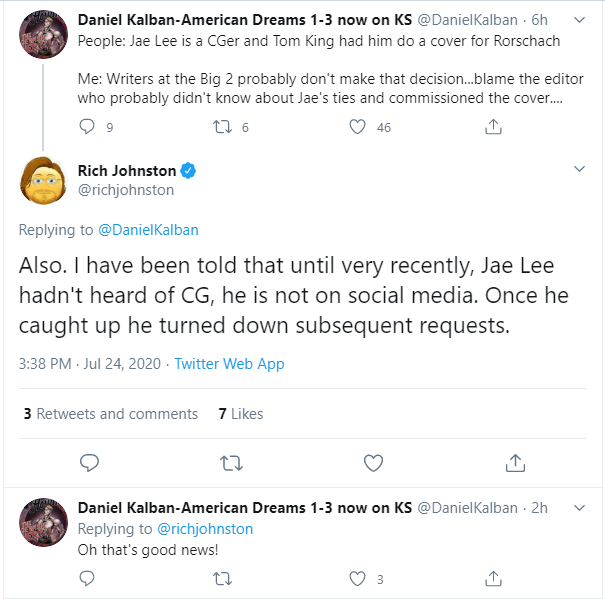Open Rich Johnston's profile avatar
The width and height of the screenshot is (605, 599).
click(43, 180)
